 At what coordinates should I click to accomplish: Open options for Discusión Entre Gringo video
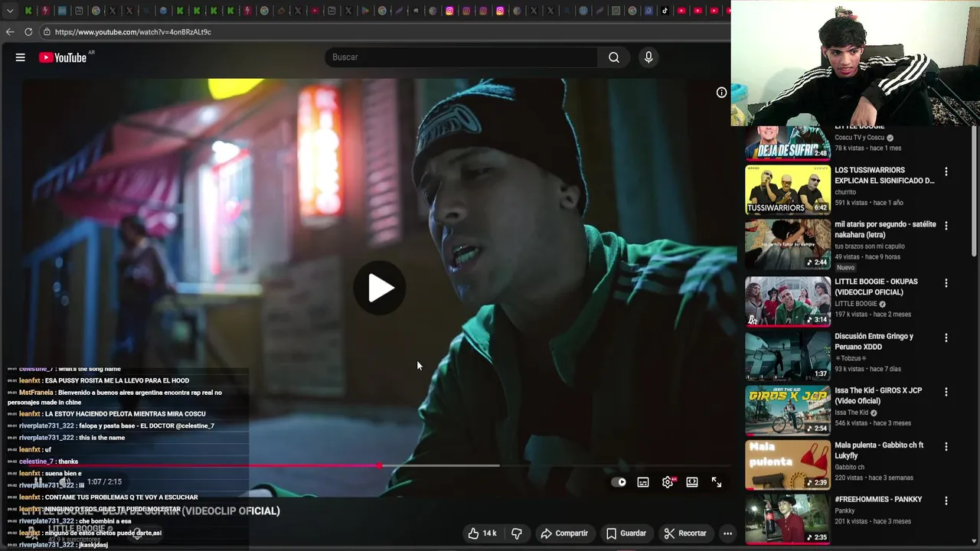pyautogui.click(x=946, y=337)
